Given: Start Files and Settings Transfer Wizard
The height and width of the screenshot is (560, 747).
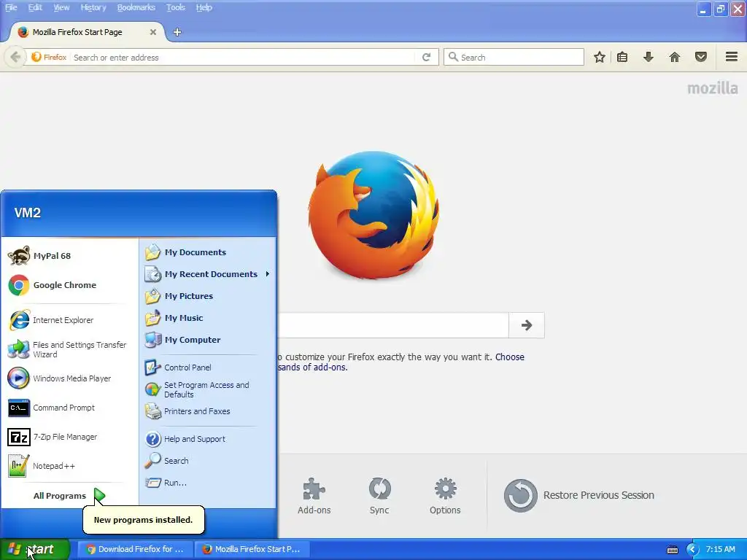Looking at the screenshot, I should 69,349.
